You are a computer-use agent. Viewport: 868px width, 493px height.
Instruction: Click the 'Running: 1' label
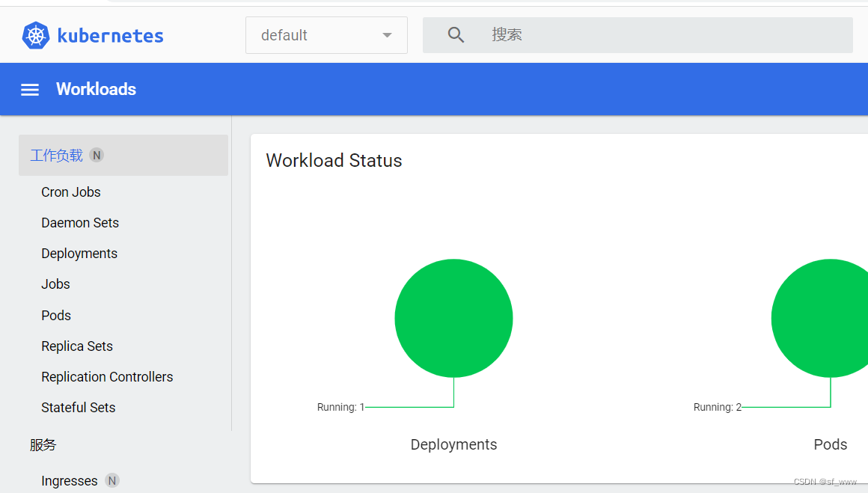[340, 407]
